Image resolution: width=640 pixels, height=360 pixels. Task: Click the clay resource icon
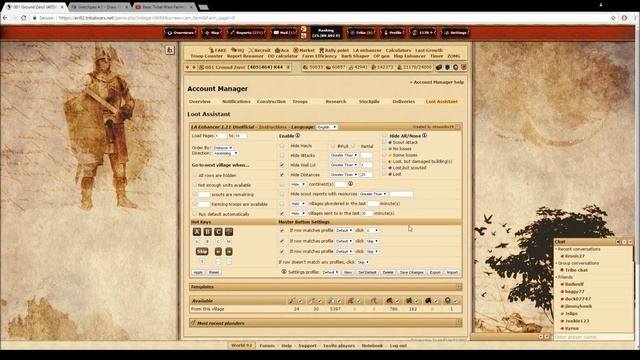tap(329, 67)
